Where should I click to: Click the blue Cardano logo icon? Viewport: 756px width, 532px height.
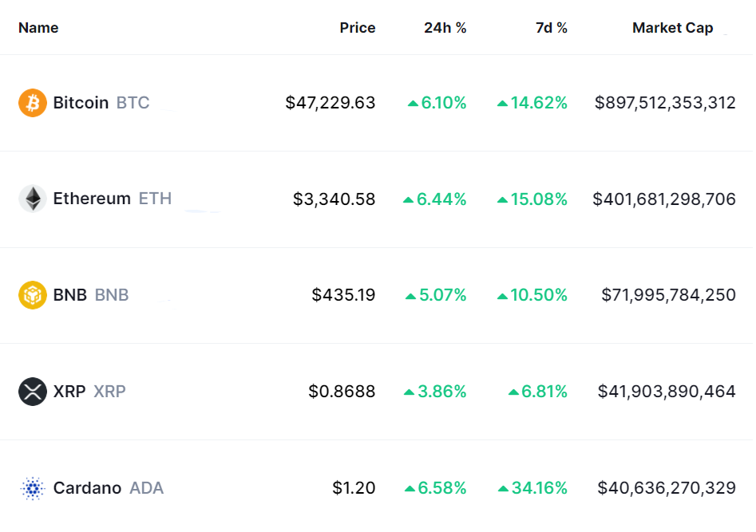[x=33, y=488]
